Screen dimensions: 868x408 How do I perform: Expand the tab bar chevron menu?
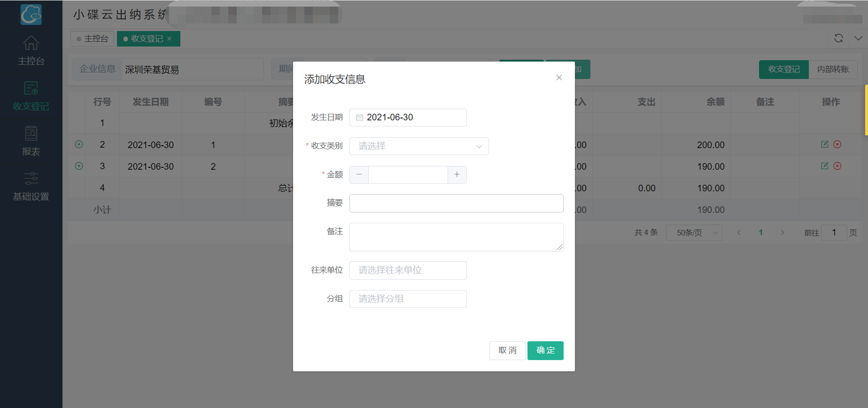(x=858, y=38)
